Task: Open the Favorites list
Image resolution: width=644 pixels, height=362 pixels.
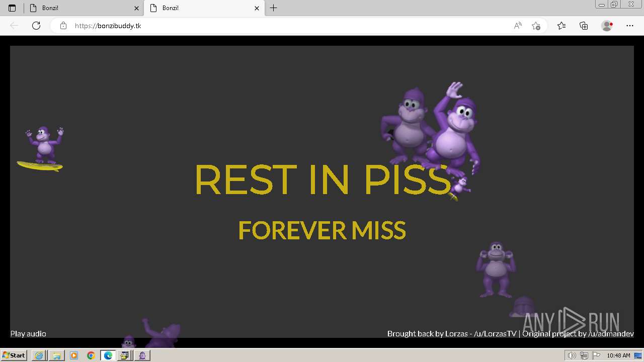Action: [561, 26]
